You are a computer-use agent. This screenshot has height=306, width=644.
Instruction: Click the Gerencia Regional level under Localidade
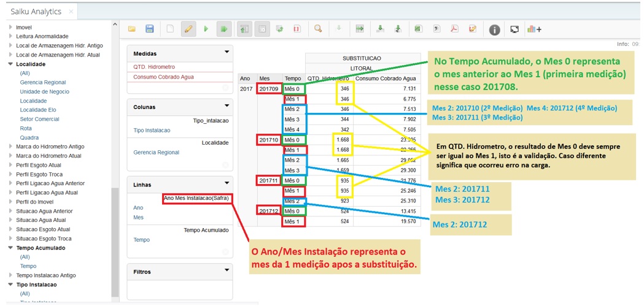(x=42, y=82)
